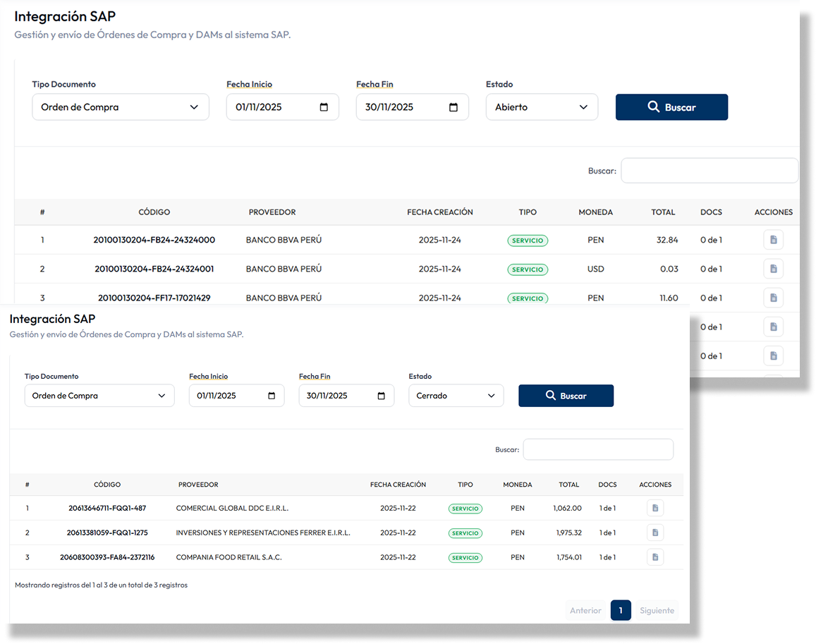This screenshot has height=644, width=816.
Task: Open calendar picker on 01/11/2025 in Abierto panel
Action: point(324,107)
